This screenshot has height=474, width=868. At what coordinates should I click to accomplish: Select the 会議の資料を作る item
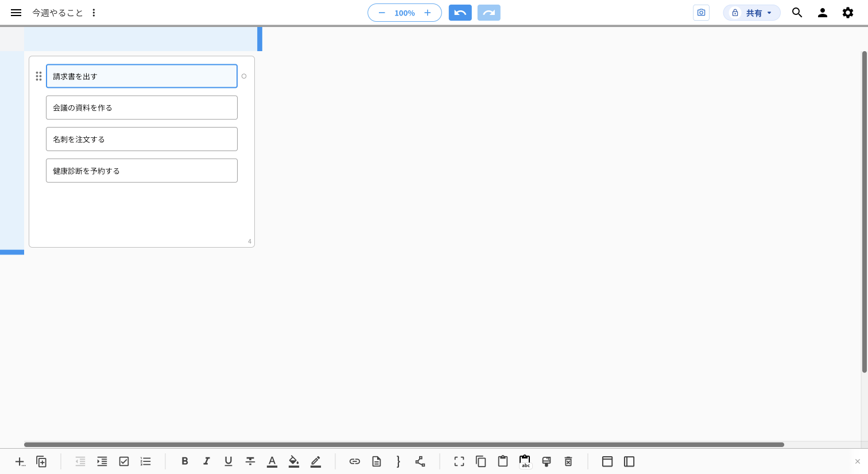(142, 107)
